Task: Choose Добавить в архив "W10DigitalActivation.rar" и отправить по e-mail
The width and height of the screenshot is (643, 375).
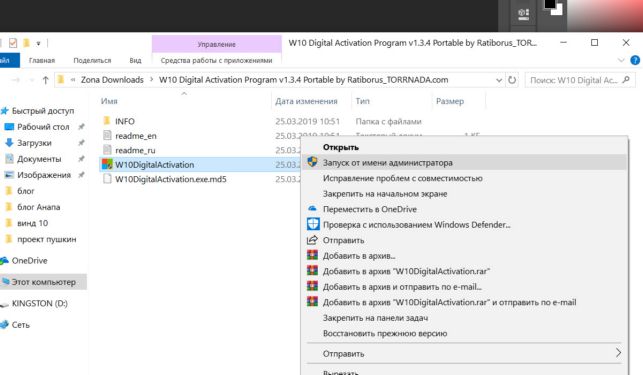Action: point(449,302)
